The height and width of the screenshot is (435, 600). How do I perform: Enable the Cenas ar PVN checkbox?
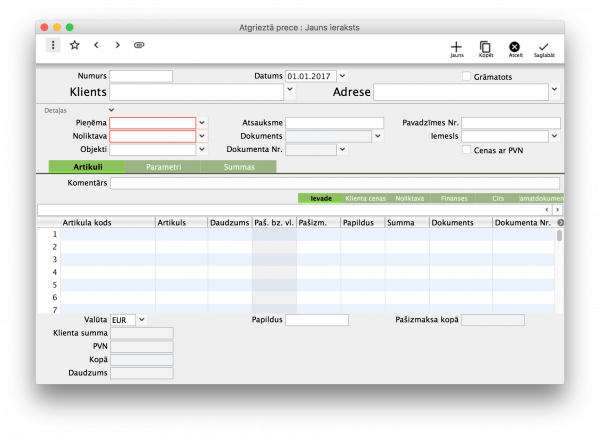466,150
